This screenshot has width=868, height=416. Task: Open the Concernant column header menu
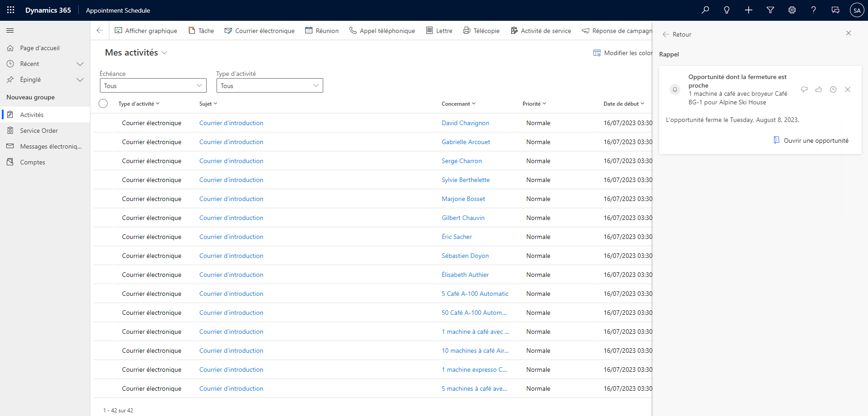459,104
